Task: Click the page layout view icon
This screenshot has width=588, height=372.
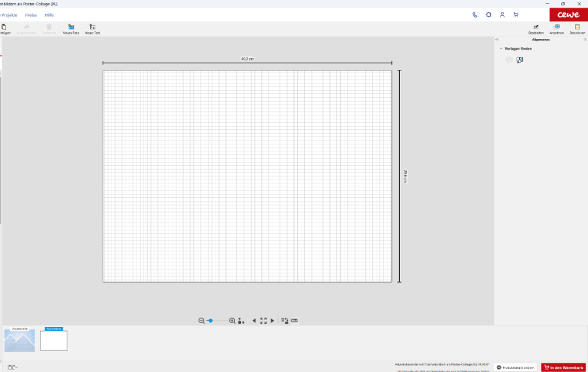Action: point(13,367)
